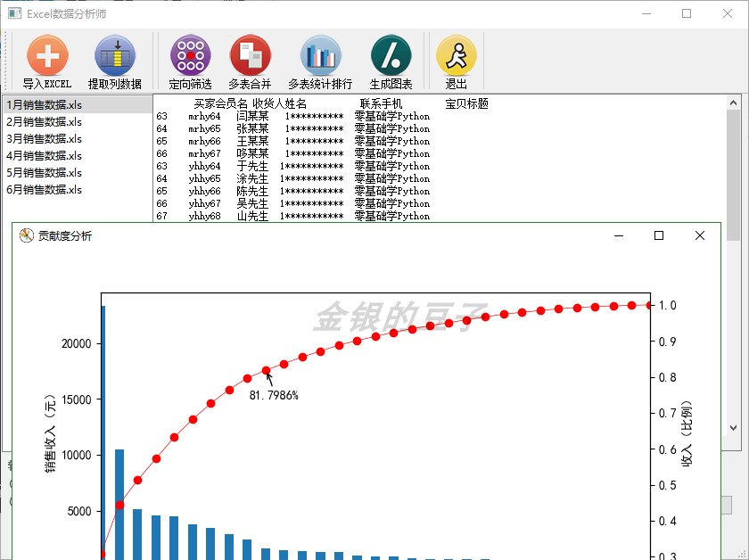Click recipient name 闫某某
The width and height of the screenshot is (749, 560).
tap(252, 116)
